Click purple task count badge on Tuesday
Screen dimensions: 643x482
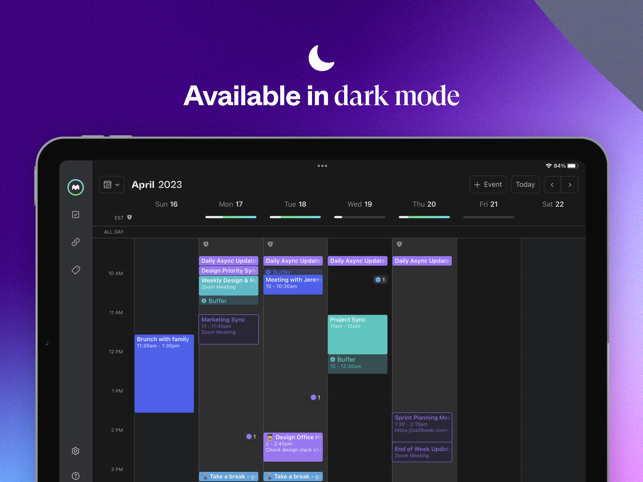315,397
